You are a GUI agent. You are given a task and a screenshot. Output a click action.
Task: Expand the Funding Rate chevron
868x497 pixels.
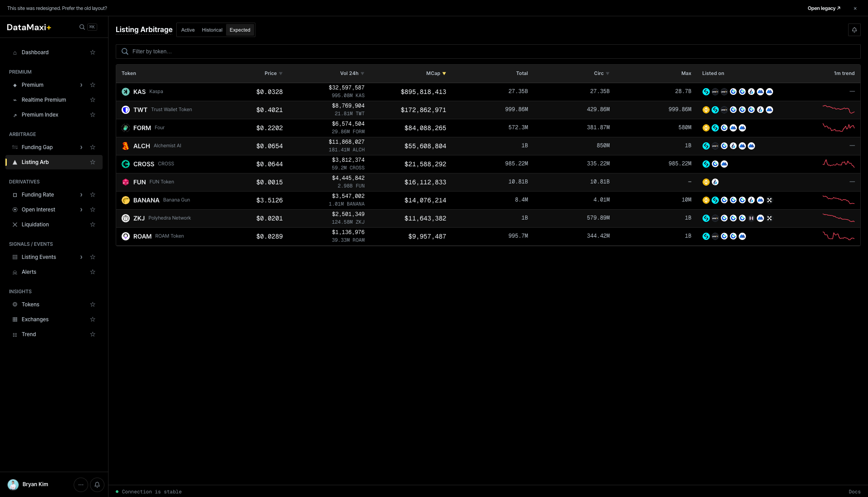pos(81,195)
